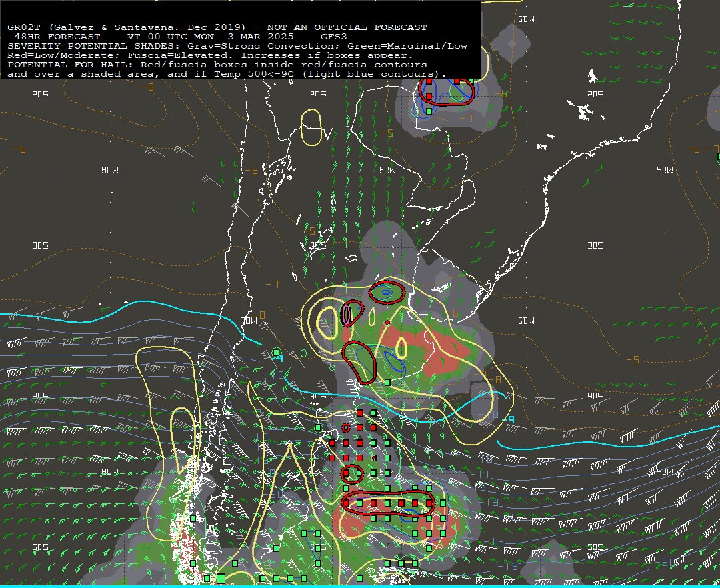Click the '70W' longitude label on the map
This screenshot has height=588, width=720.
250,321
